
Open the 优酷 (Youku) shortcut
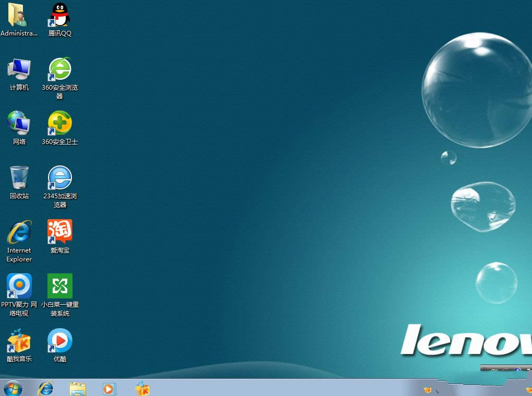(59, 342)
